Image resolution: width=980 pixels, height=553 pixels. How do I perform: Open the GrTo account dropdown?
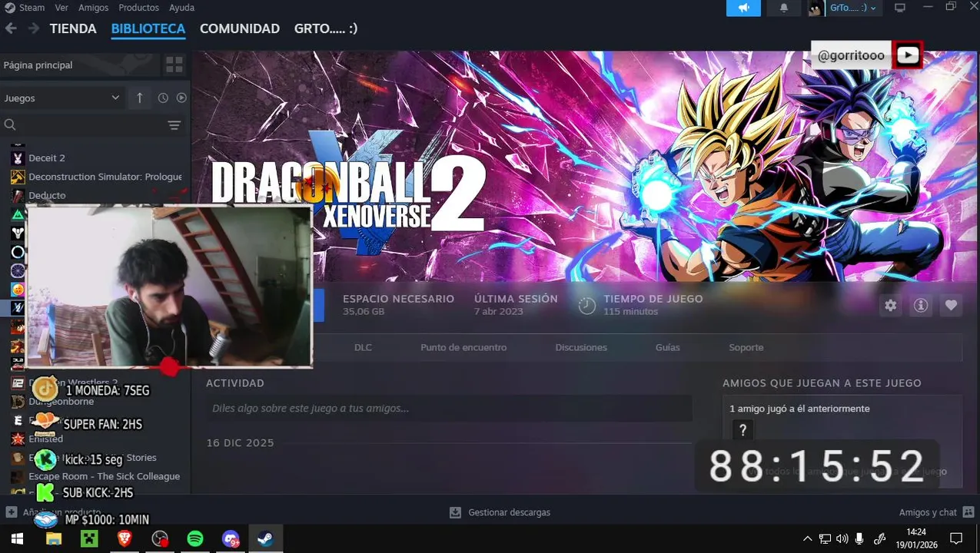[853, 8]
